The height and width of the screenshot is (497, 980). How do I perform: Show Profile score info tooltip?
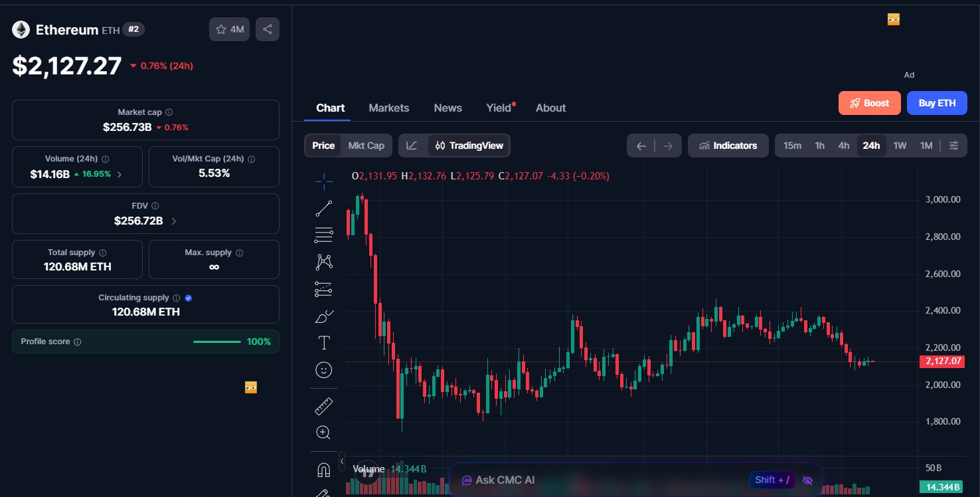click(78, 342)
